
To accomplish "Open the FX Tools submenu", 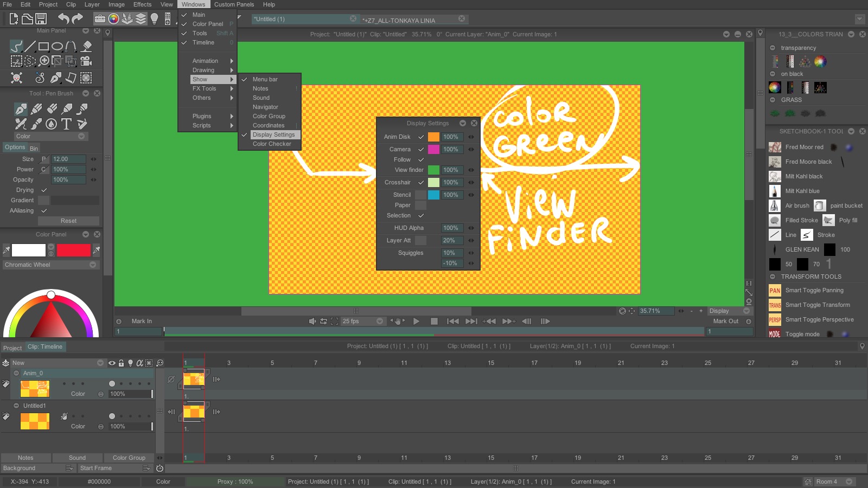I will click(x=208, y=88).
